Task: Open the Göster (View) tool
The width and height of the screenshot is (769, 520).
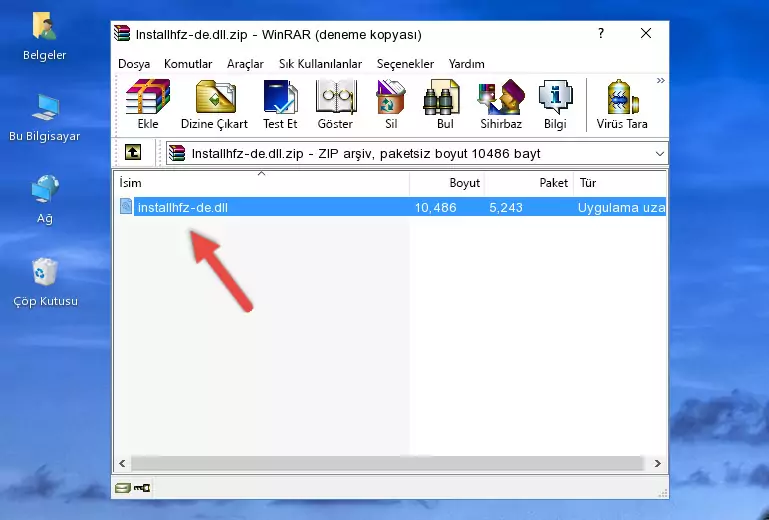Action: 335,104
